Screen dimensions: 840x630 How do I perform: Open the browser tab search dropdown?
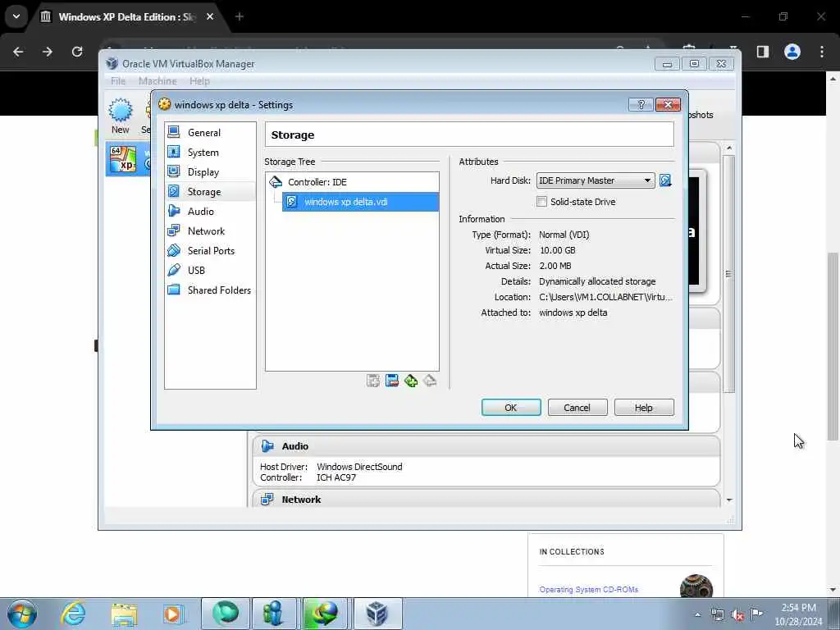tap(16, 16)
